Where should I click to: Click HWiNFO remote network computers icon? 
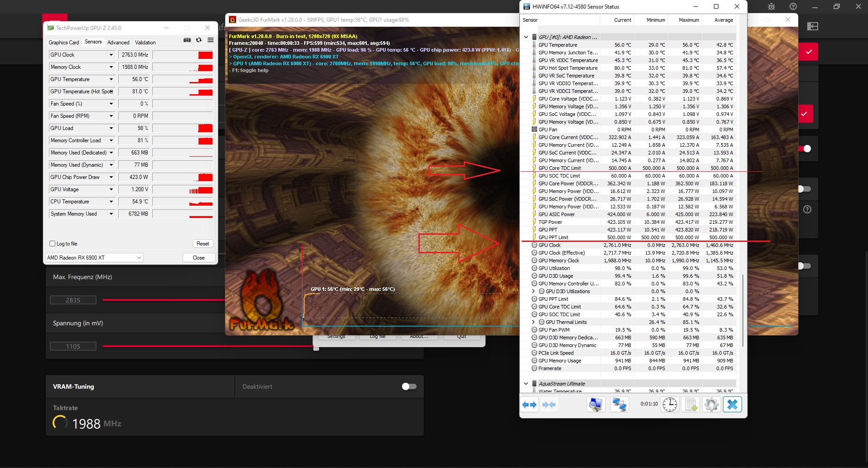[619, 405]
